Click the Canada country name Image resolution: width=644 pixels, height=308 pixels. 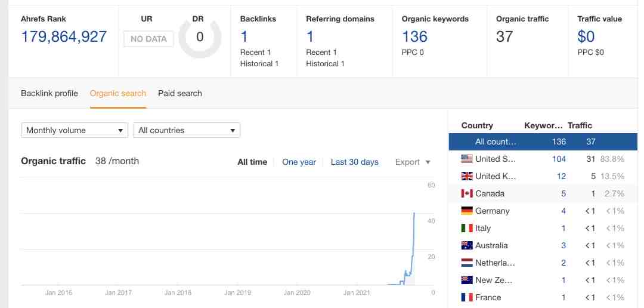[x=490, y=193]
